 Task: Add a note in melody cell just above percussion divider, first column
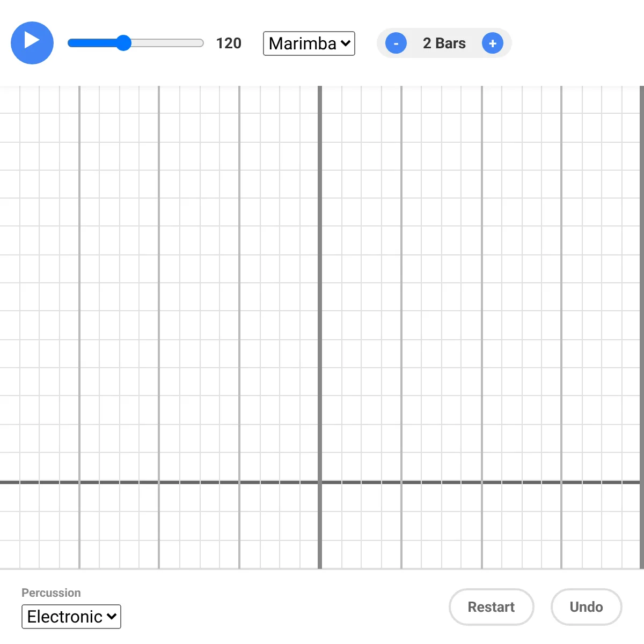[10, 467]
